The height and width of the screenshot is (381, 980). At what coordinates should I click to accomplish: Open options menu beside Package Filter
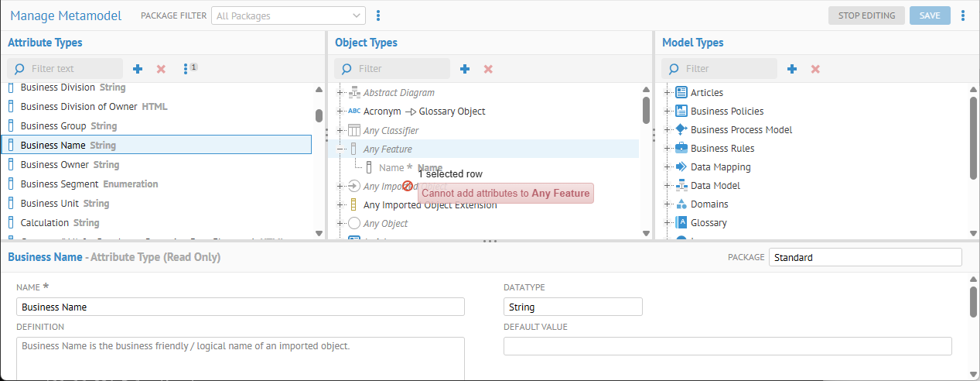378,15
